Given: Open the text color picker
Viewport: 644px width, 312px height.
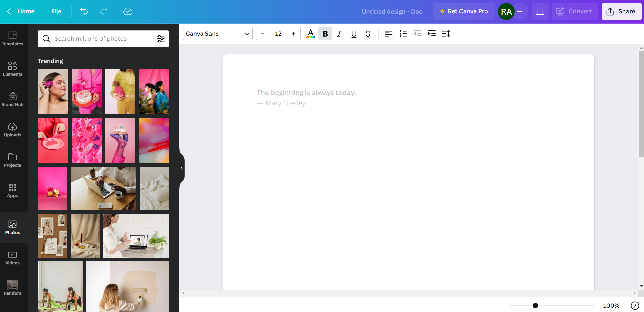Looking at the screenshot, I should tap(310, 34).
